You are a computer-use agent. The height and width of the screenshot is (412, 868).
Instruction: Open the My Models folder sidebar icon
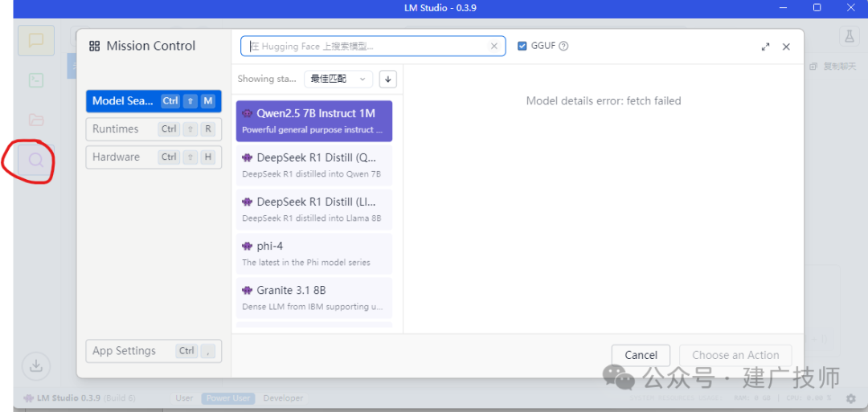point(36,120)
